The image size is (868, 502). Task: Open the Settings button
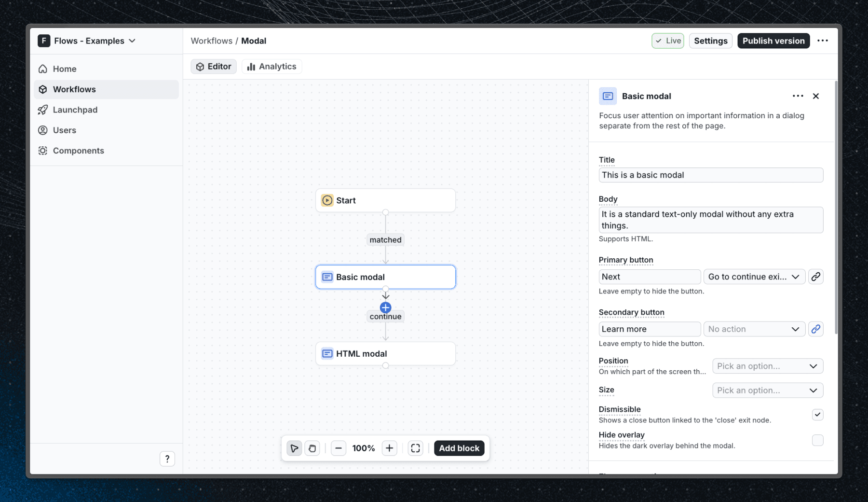click(x=710, y=41)
